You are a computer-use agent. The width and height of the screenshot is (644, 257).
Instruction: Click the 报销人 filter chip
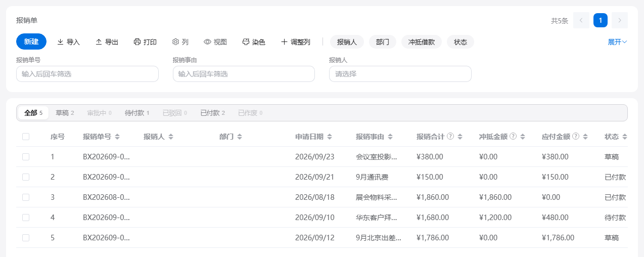[347, 42]
